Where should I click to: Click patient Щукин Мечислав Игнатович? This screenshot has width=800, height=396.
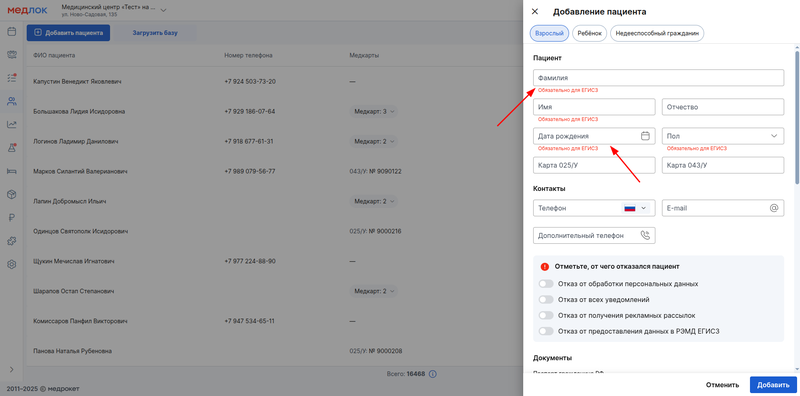tap(73, 261)
